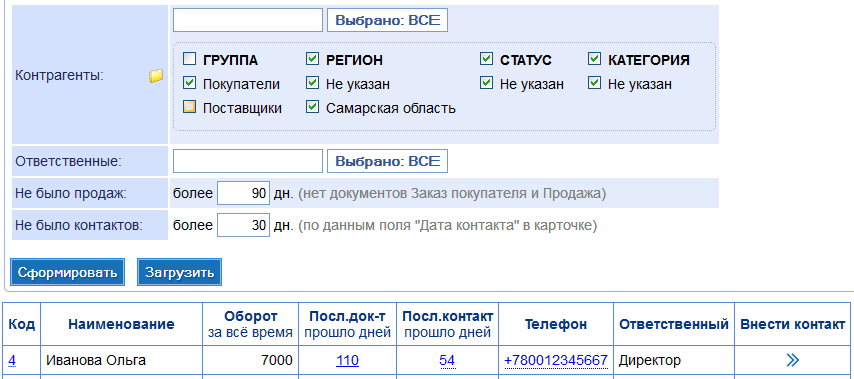Toggle the ГРУППА checkbox
The height and width of the screenshot is (379, 854).
click(189, 59)
